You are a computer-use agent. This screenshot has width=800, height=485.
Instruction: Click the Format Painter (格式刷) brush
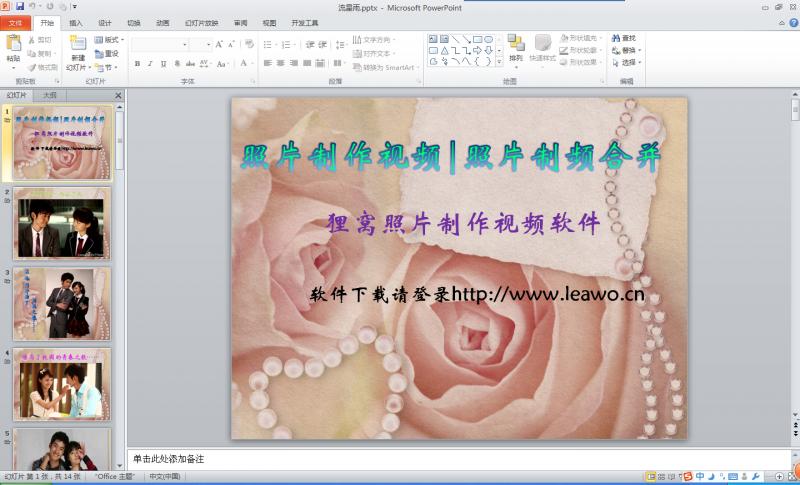pyautogui.click(x=43, y=67)
